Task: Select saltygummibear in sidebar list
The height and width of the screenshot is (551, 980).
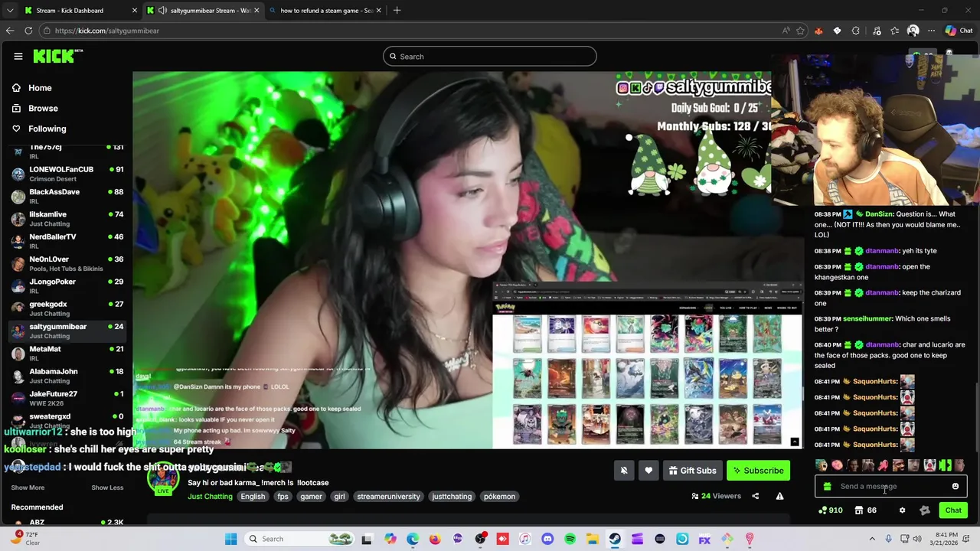Action: (67, 331)
